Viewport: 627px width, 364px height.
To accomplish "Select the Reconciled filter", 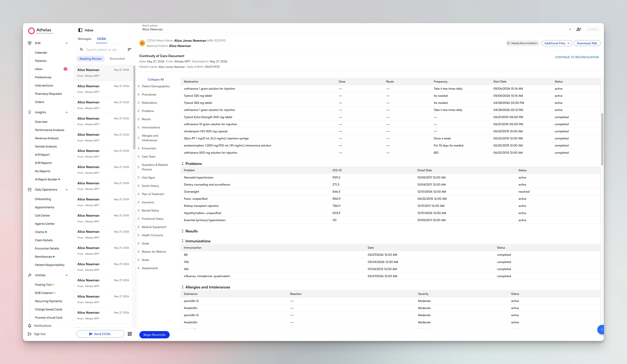I will coord(117,59).
